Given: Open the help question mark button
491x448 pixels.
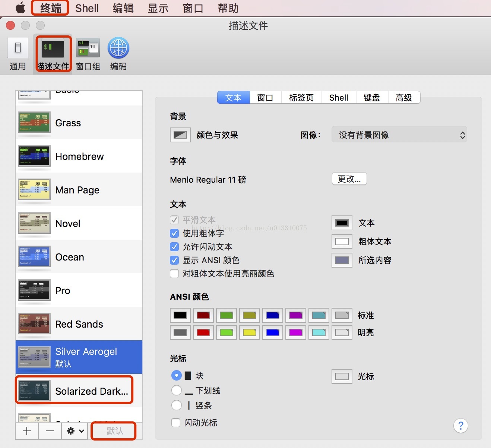Looking at the screenshot, I should tap(461, 426).
